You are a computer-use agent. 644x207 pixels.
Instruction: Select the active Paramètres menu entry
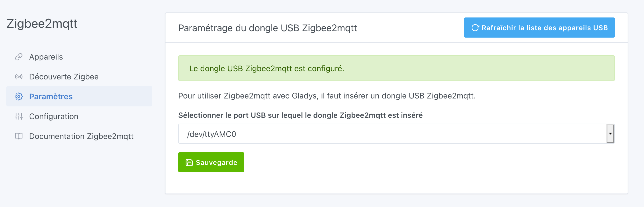51,96
